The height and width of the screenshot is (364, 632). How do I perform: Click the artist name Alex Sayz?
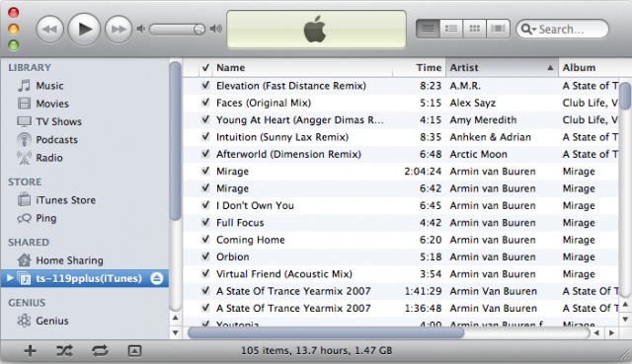(473, 103)
